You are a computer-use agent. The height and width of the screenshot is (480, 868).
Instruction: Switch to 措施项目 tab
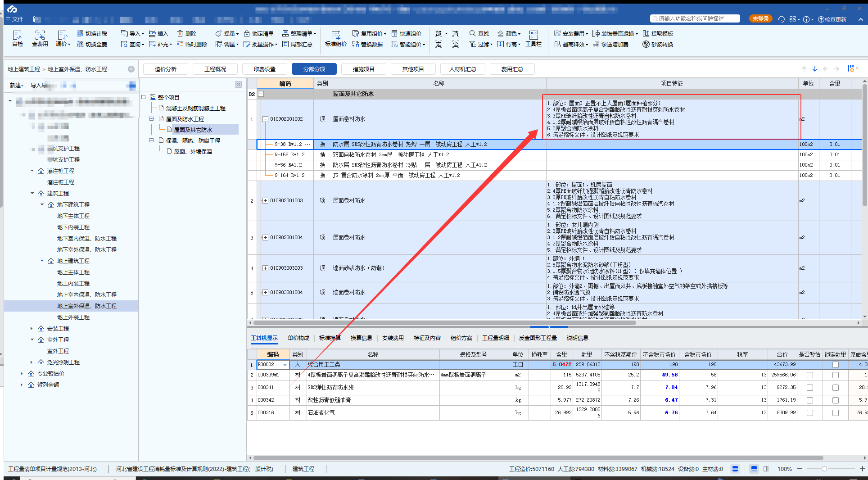[363, 69]
